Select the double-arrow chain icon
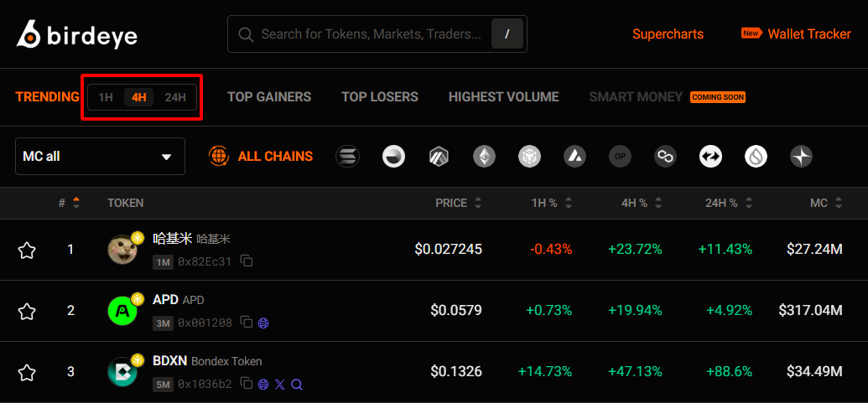This screenshot has height=403, width=868. coord(711,157)
